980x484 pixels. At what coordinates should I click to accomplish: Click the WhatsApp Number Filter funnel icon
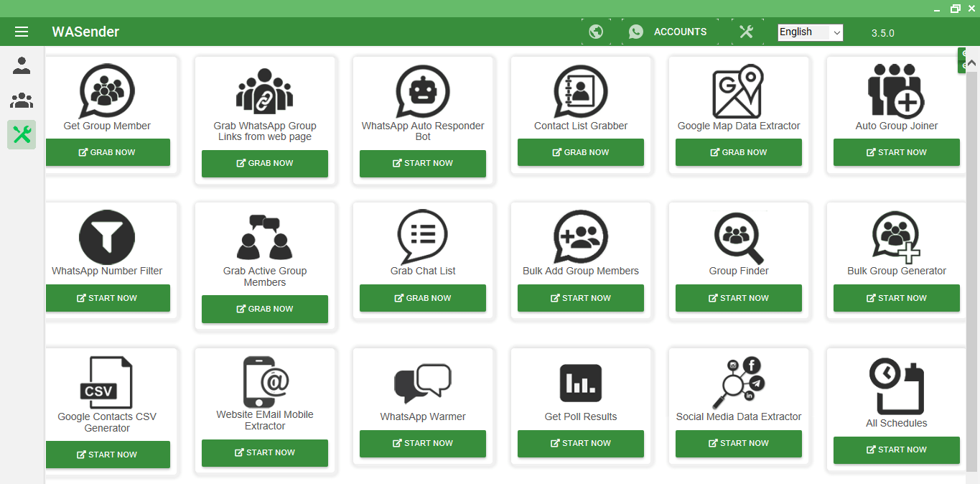[x=107, y=237]
